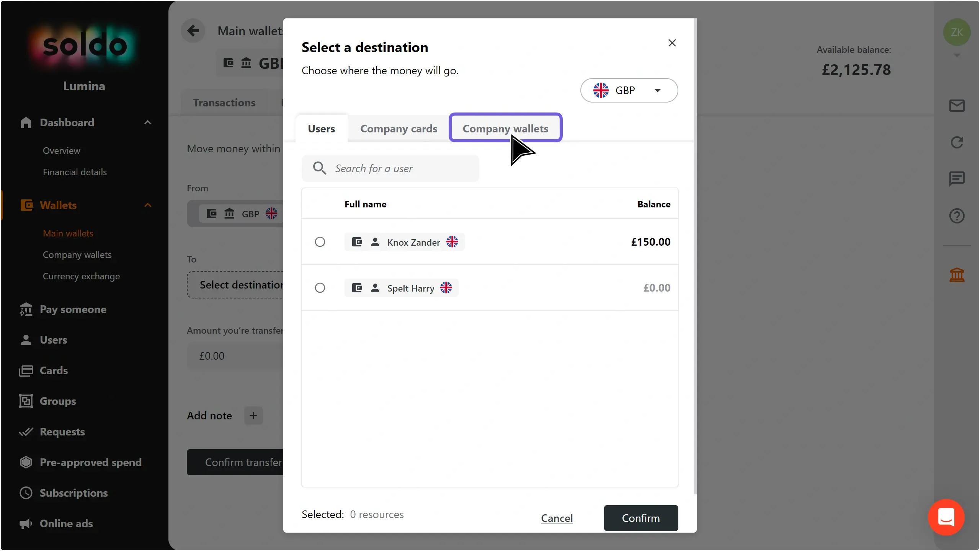The height and width of the screenshot is (551, 980).
Task: Click the Requests double-check icon
Action: pos(26,432)
